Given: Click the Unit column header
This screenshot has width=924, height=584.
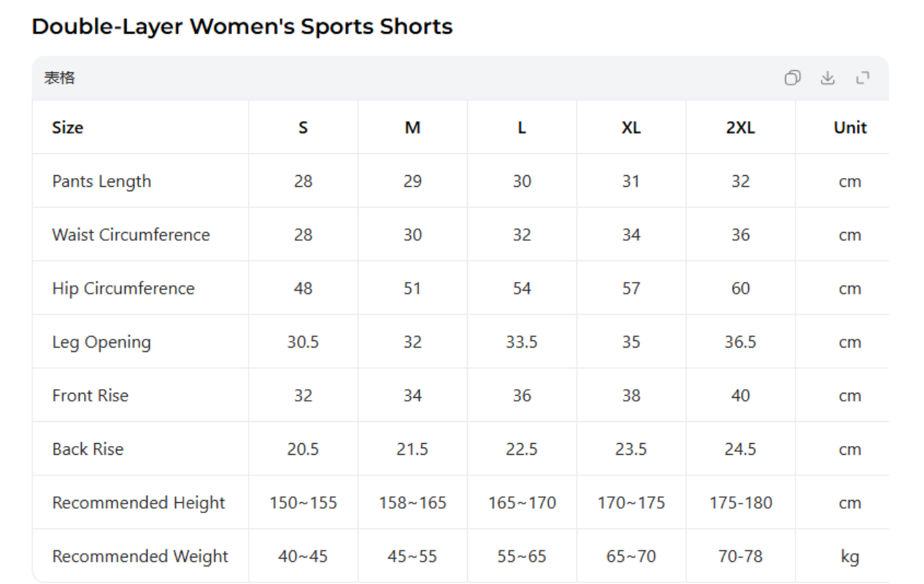Looking at the screenshot, I should pos(850,127).
